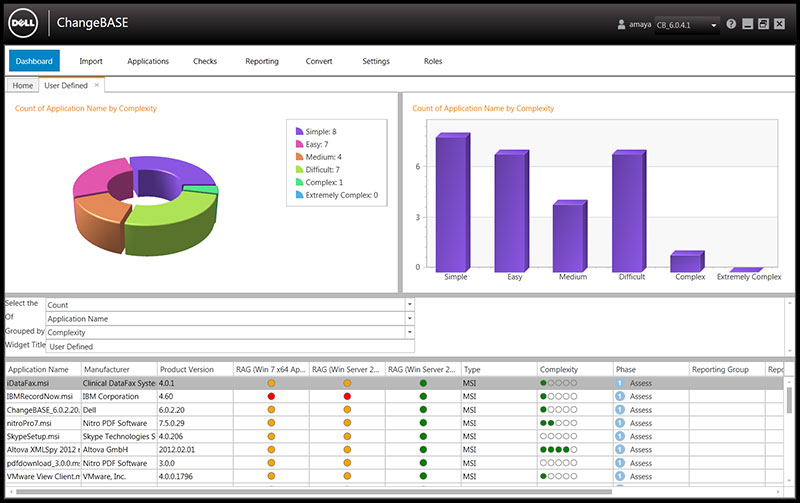This screenshot has height=503, width=800.
Task: Click the Assess phase icon for IBMRecordNow.msi
Action: (620, 396)
